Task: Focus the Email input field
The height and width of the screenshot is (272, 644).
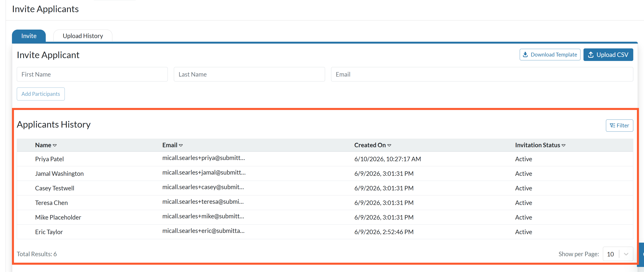Action: click(482, 74)
